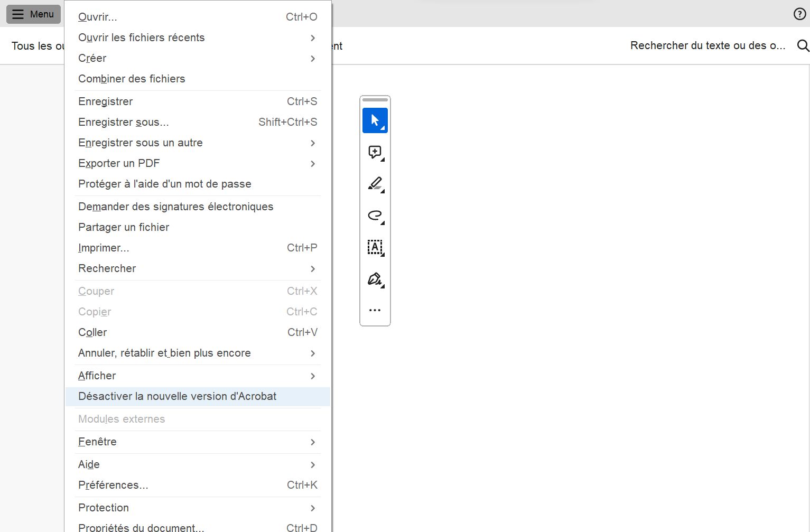Open Préférences from the menu
This screenshot has width=810, height=532.
pyautogui.click(x=113, y=484)
